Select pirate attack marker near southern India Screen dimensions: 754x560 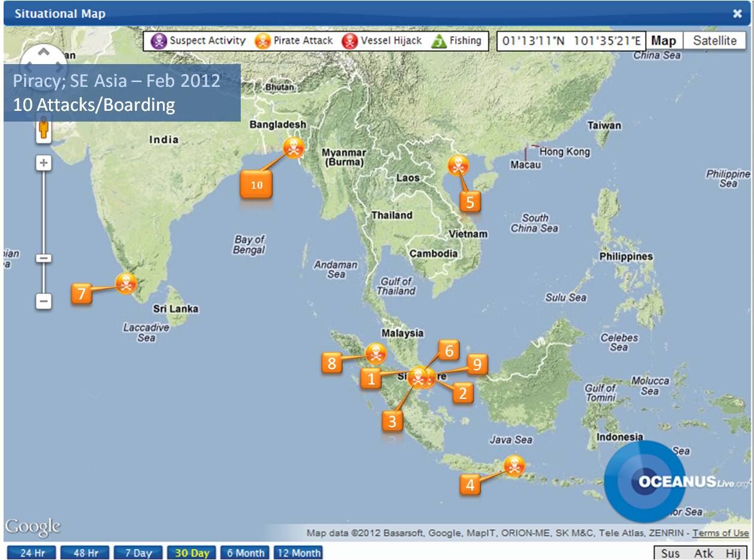126,283
